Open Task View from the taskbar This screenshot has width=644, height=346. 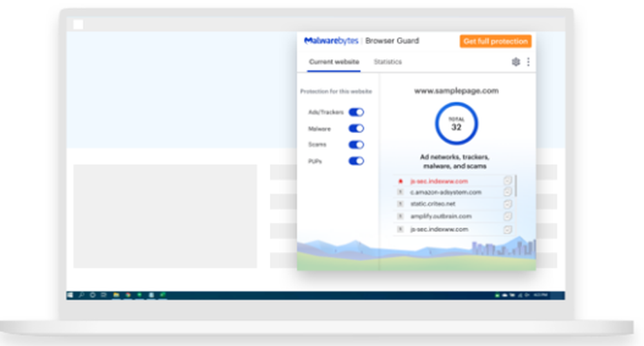pyautogui.click(x=104, y=295)
